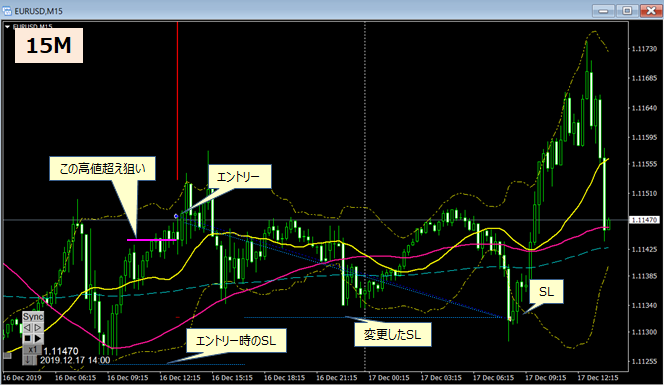Image resolution: width=664 pixels, height=385 pixels.
Task: Select the blue entry point marker dot
Action: pyautogui.click(x=176, y=216)
